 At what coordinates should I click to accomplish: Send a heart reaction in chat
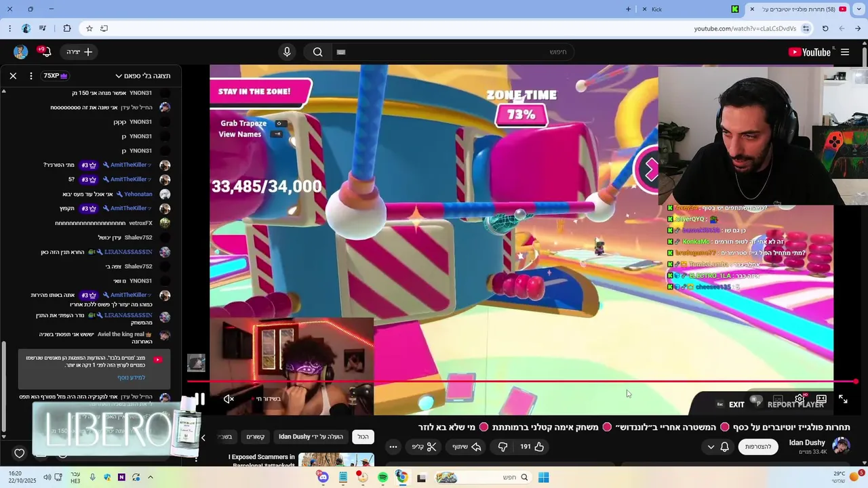(19, 453)
